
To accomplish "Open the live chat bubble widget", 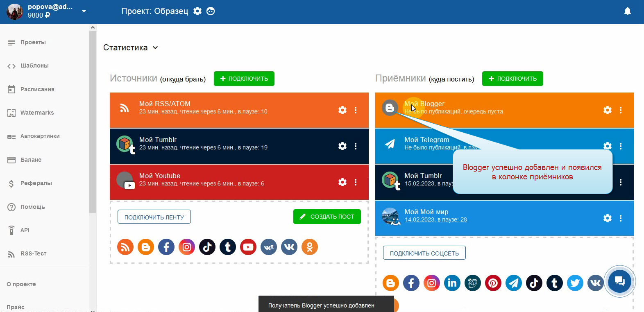I will [x=619, y=281].
